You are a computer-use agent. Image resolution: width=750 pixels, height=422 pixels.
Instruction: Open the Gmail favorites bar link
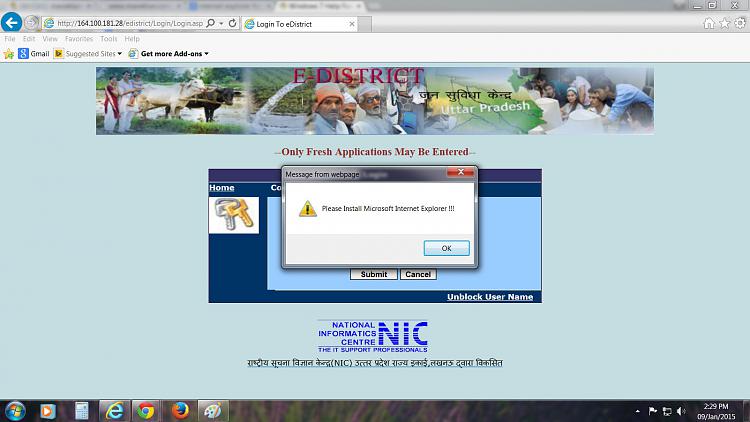point(34,54)
